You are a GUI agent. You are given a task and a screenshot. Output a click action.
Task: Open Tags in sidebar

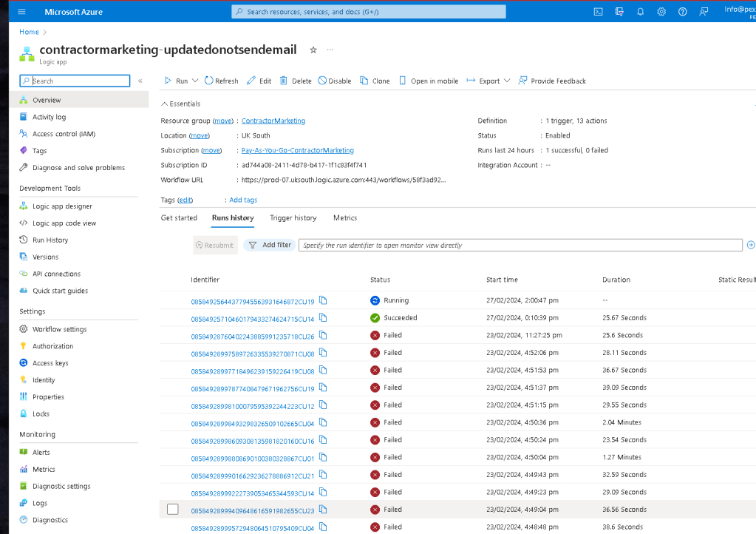[39, 150]
